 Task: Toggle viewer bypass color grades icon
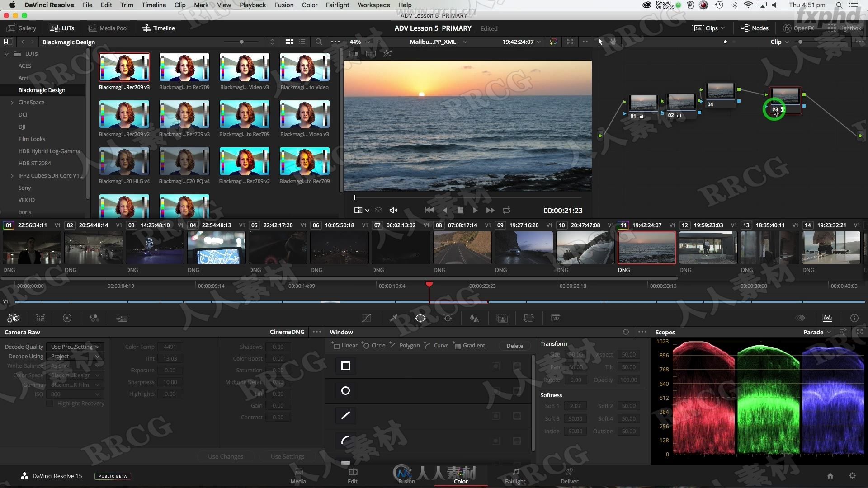[553, 42]
